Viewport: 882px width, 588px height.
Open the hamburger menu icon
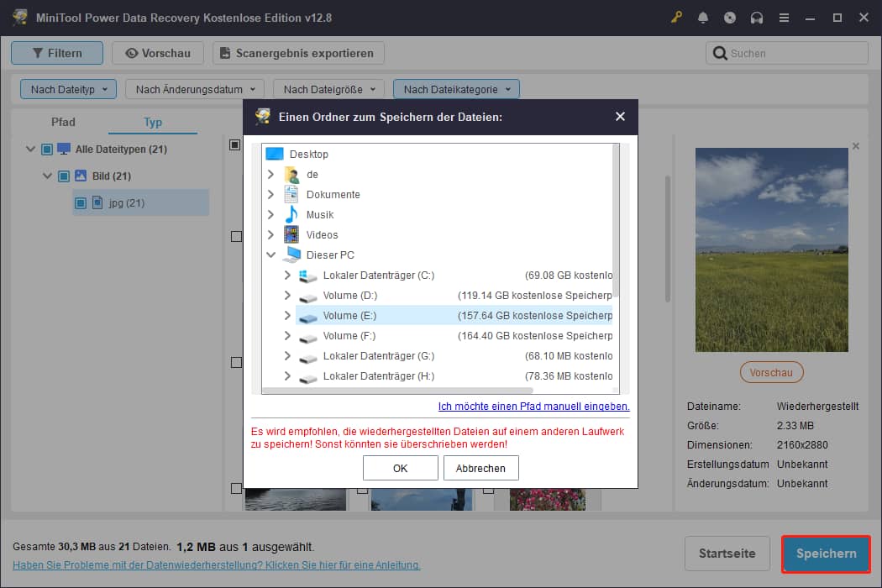(x=784, y=18)
